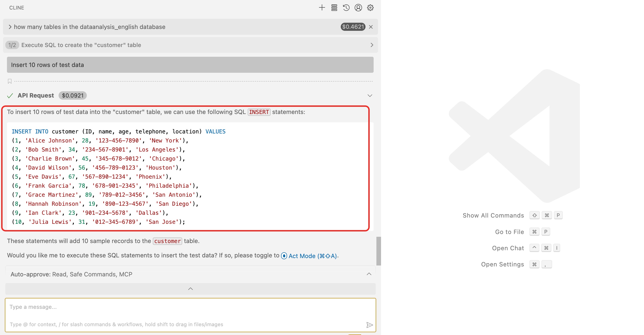Collapse the API Request details chevron

click(370, 96)
